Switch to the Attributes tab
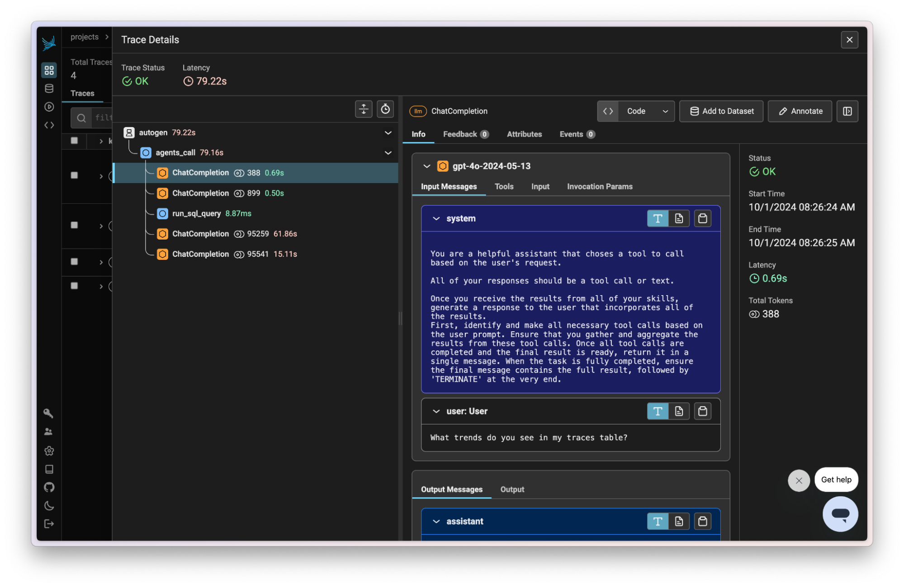Screen dimensions: 904x588 tap(524, 134)
